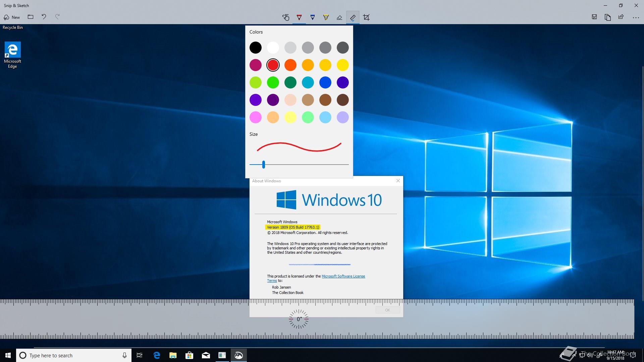644x362 pixels.
Task: Click the Type here to search box
Action: pyautogui.click(x=73, y=355)
